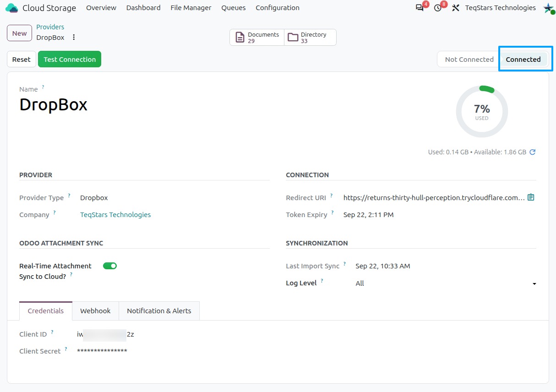
Task: Click the Reset button
Action: [22, 59]
